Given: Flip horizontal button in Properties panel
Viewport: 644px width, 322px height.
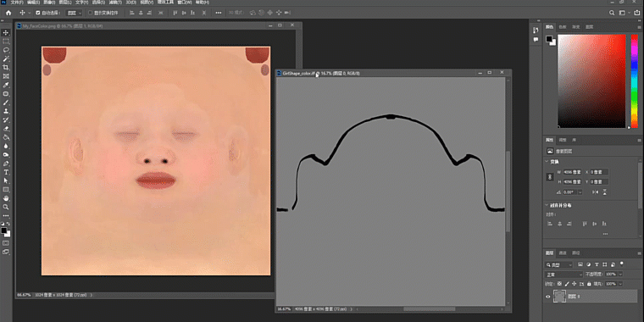Looking at the screenshot, I should tap(595, 192).
